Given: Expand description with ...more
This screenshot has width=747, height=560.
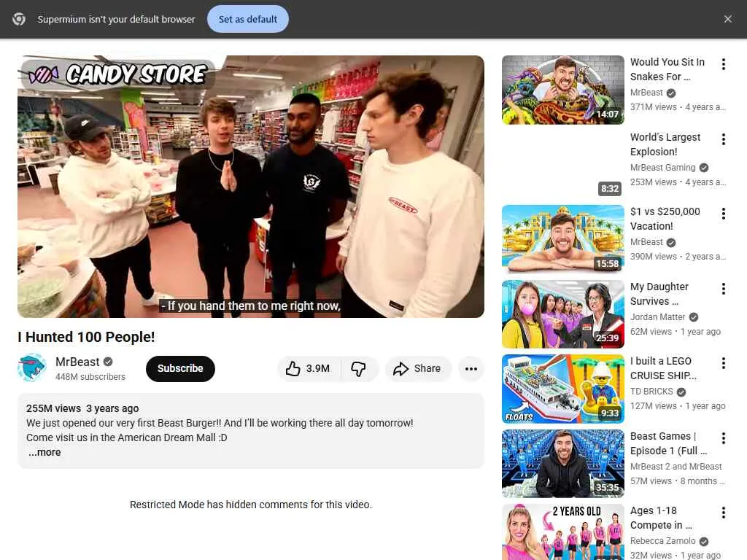Looking at the screenshot, I should 44,452.
